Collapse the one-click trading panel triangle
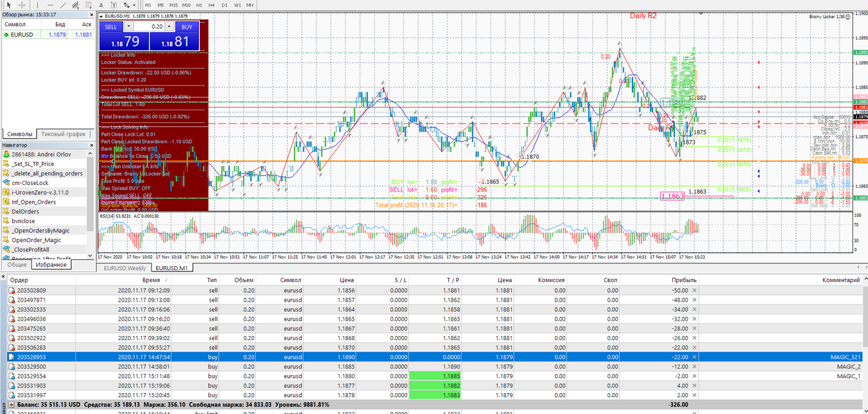 point(101,15)
